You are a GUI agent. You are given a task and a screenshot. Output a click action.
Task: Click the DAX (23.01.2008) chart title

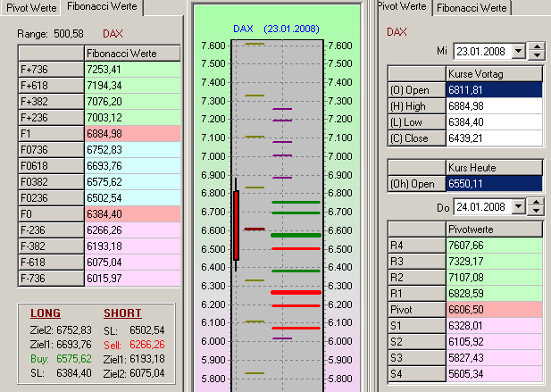[276, 29]
